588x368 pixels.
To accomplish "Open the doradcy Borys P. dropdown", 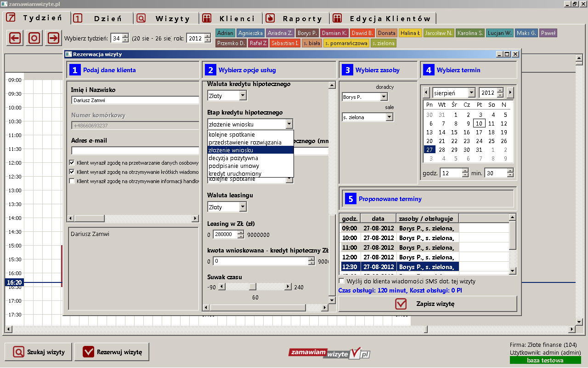I will [365, 97].
